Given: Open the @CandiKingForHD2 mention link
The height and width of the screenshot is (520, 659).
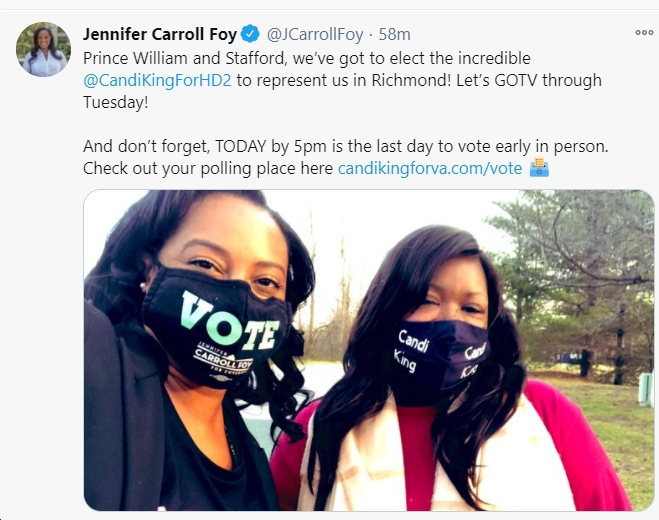Looking at the screenshot, I should click(157, 80).
